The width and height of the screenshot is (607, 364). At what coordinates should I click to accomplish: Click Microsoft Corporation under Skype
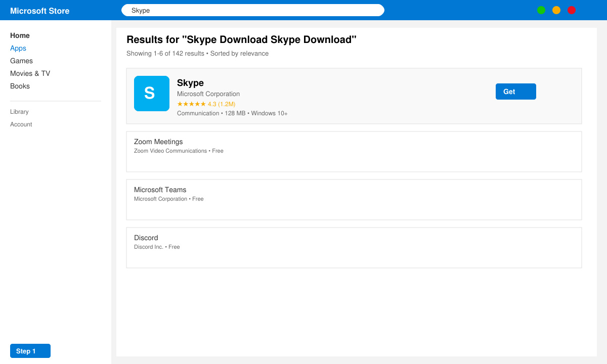[208, 94]
